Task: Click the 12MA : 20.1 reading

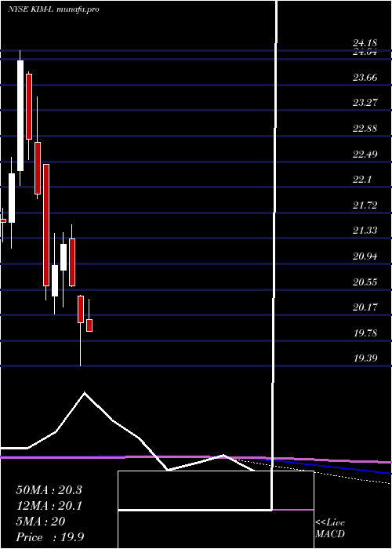Action: [49, 506]
